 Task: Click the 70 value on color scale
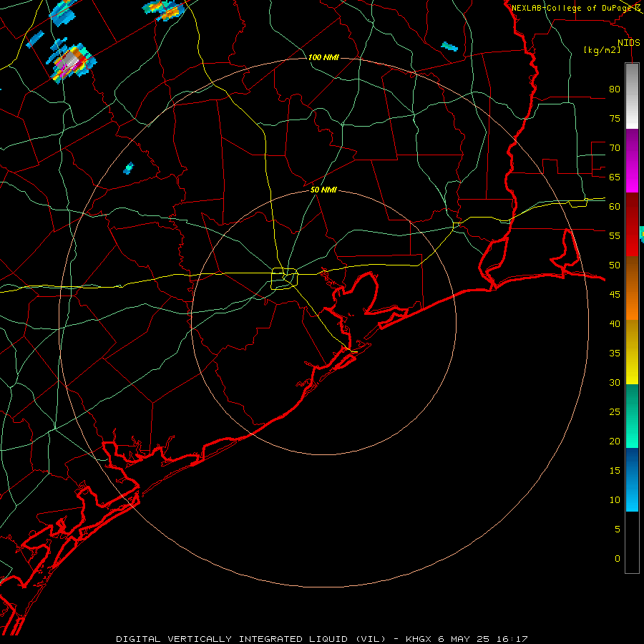(615, 148)
